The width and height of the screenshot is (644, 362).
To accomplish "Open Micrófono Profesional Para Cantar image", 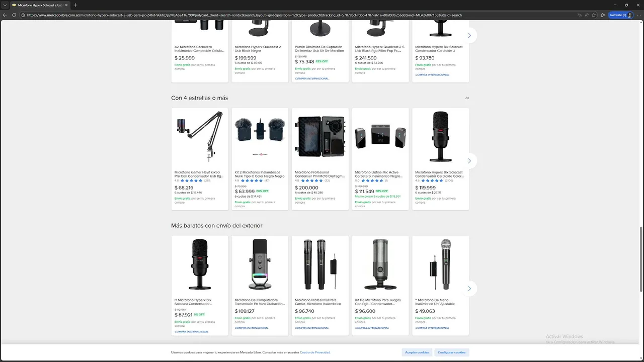I will click(x=320, y=265).
